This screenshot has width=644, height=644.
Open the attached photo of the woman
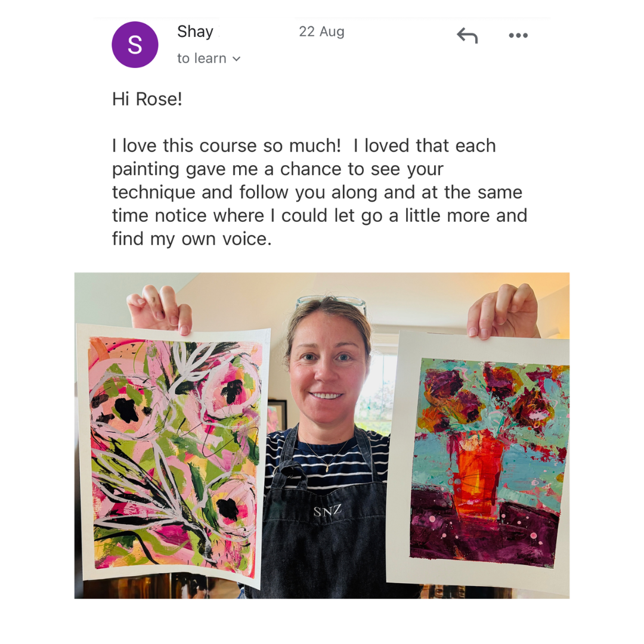[x=321, y=435]
